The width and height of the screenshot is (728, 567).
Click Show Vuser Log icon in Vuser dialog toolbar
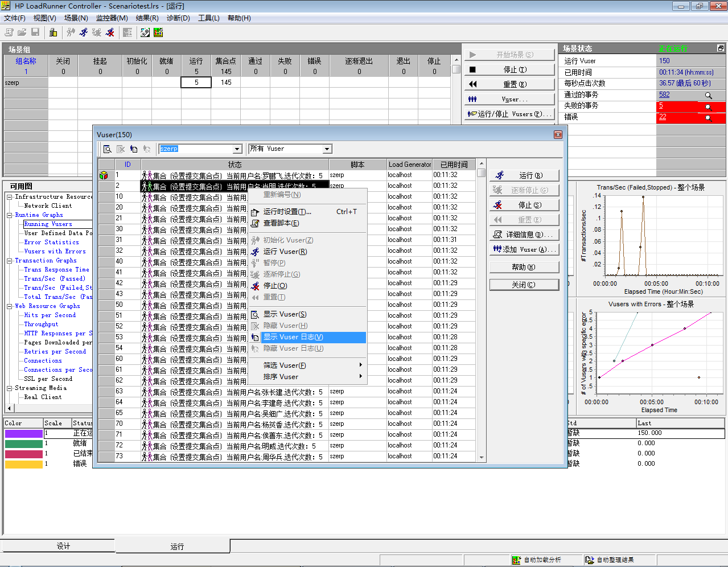click(x=133, y=149)
